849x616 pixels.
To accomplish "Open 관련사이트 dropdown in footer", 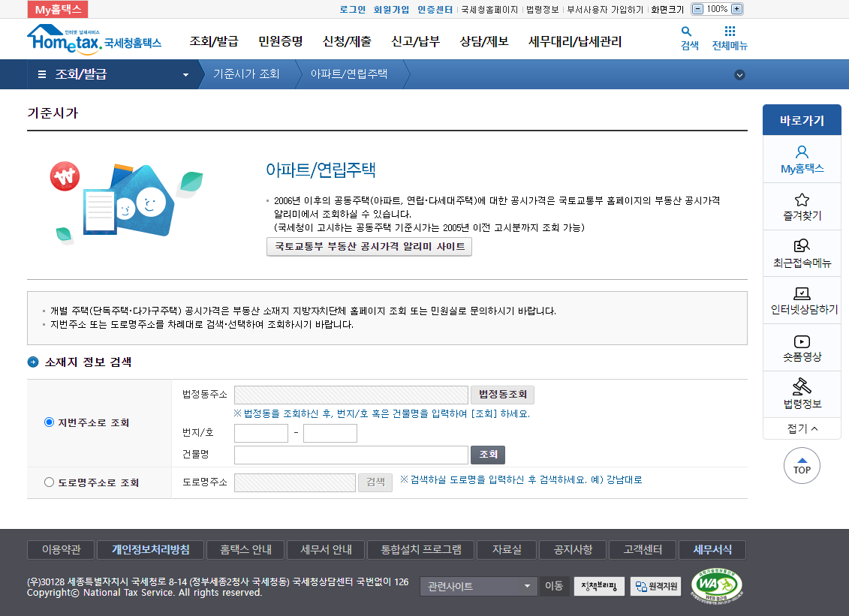I will [x=478, y=587].
